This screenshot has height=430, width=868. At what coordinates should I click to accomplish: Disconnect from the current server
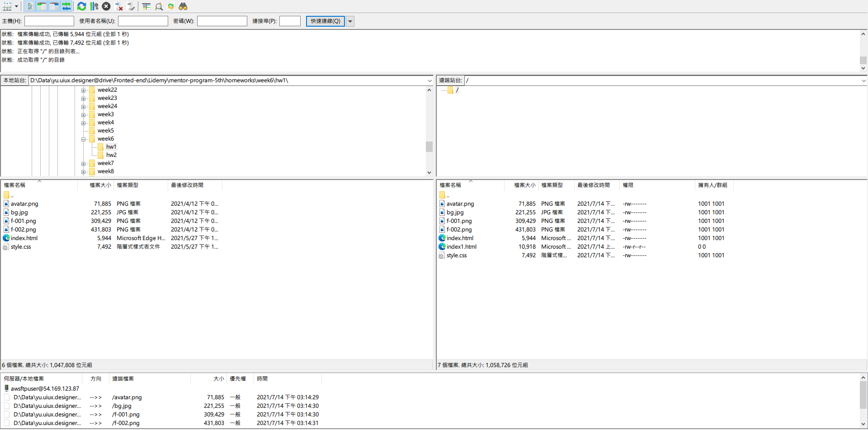(x=118, y=6)
